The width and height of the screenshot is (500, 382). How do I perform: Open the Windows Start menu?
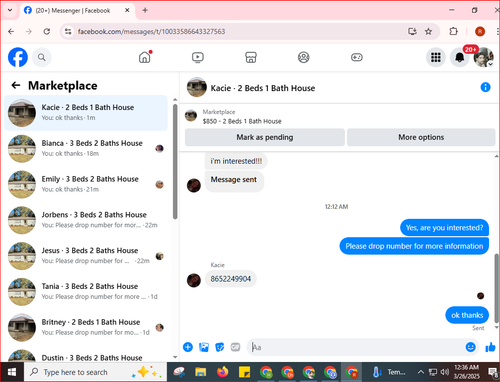pyautogui.click(x=12, y=372)
